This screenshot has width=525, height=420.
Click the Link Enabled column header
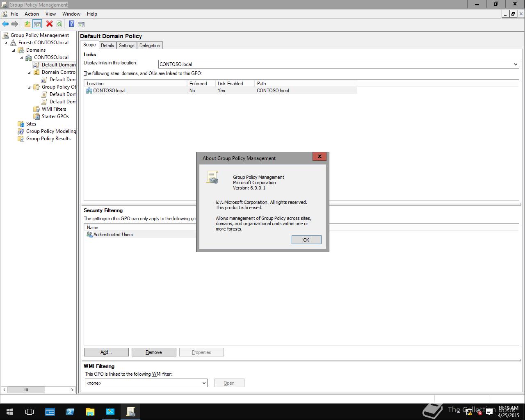[x=235, y=84]
